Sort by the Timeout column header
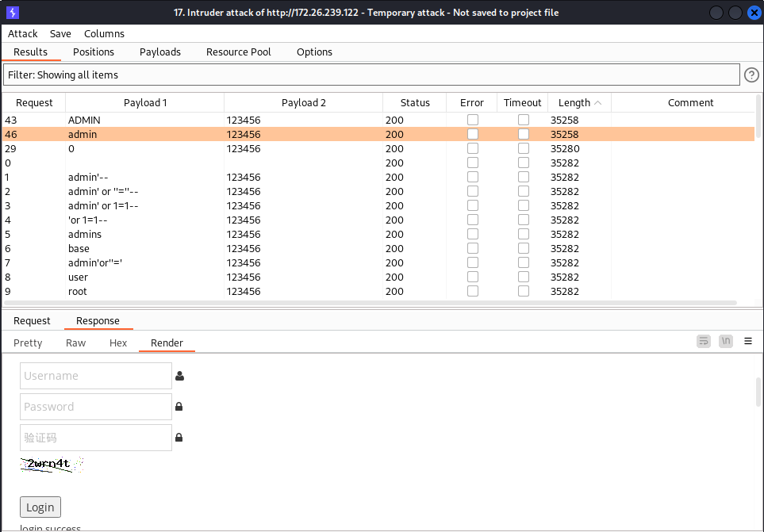The width and height of the screenshot is (764, 532). 522,103
